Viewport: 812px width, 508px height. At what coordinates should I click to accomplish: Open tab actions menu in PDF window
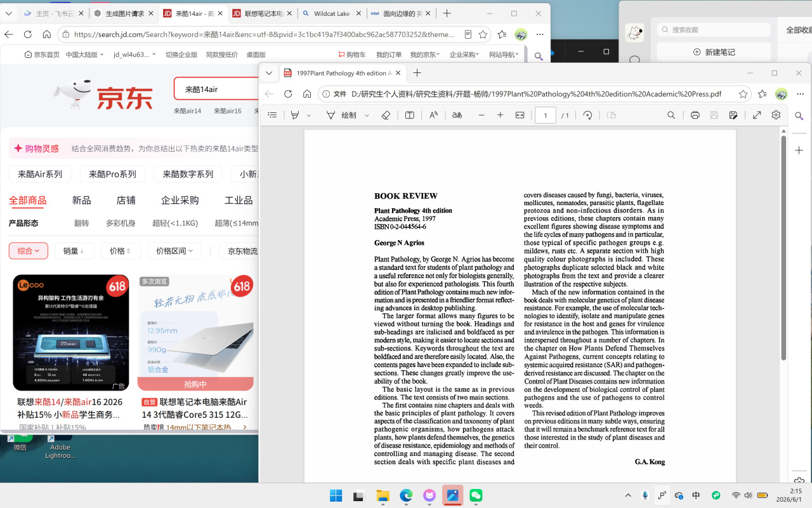coord(269,73)
